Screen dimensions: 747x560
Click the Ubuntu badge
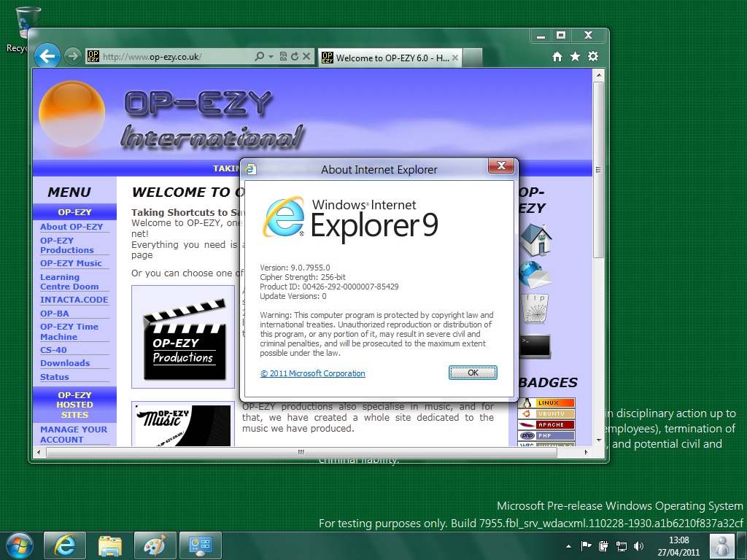click(x=546, y=414)
